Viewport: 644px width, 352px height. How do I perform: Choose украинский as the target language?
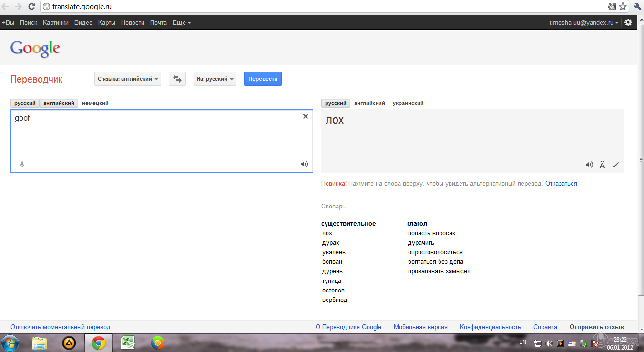pyautogui.click(x=408, y=103)
